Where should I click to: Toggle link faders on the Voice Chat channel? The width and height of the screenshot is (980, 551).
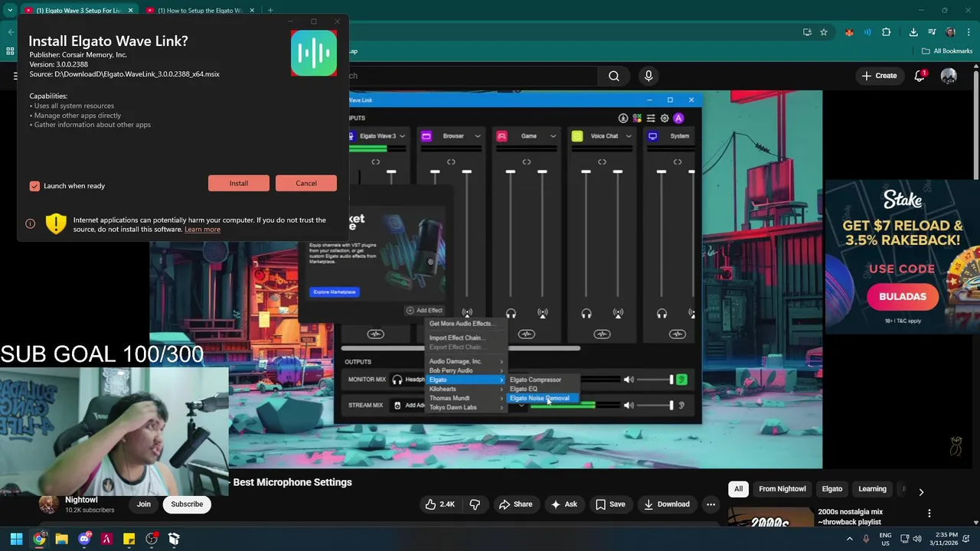pos(602,162)
